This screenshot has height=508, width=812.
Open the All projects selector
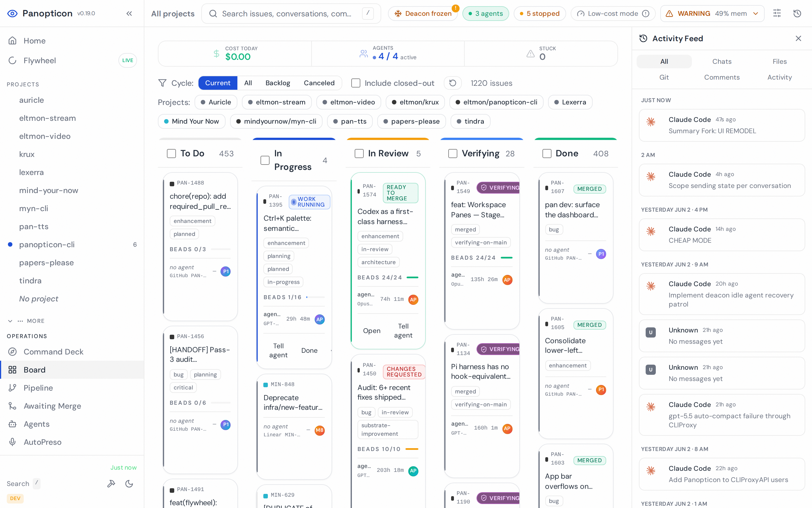pyautogui.click(x=173, y=14)
